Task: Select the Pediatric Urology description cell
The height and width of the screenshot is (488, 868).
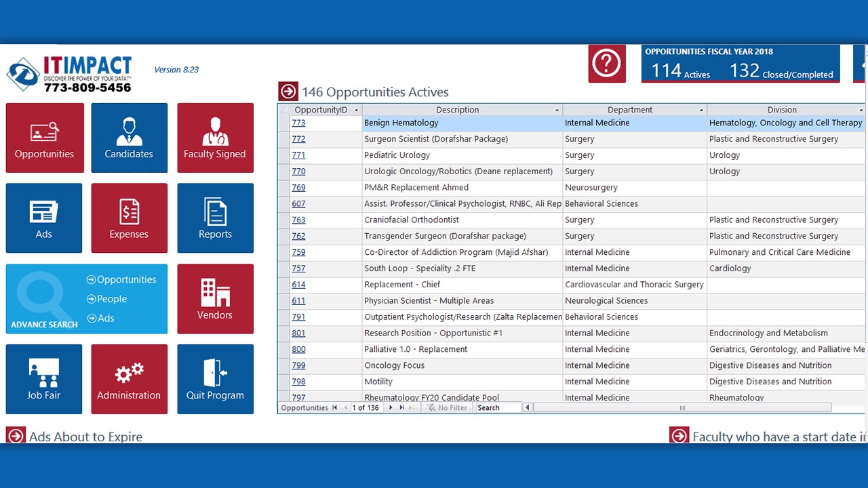Action: (462, 156)
